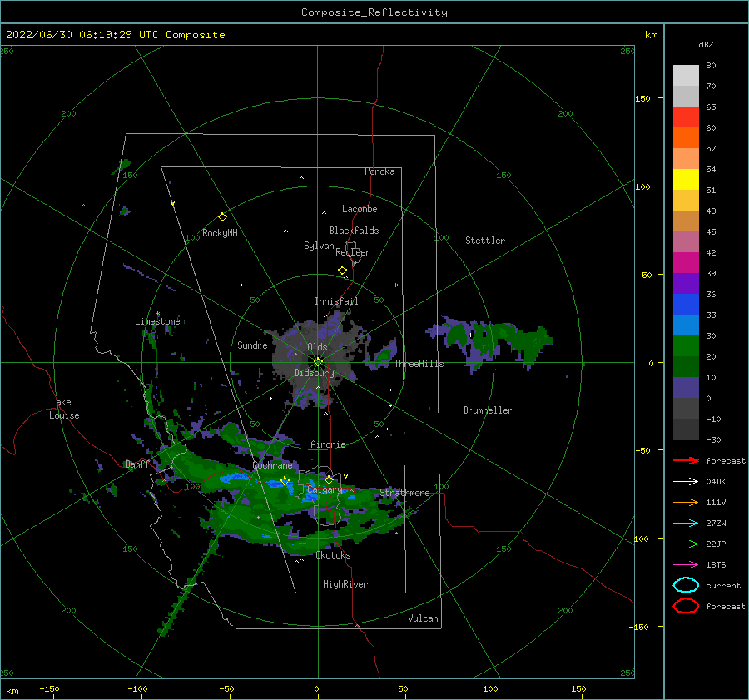749x700 pixels.
Task: Click the Cochrane town label
Action: 272,465
